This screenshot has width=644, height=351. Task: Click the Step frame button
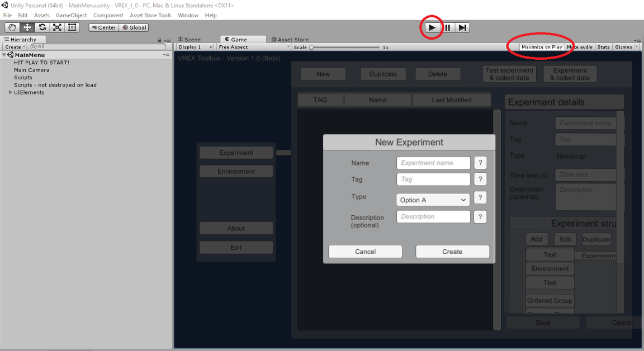click(x=462, y=27)
